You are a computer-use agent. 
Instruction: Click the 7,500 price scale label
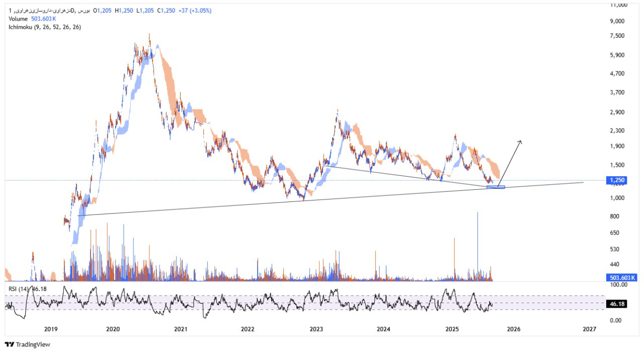(618, 36)
